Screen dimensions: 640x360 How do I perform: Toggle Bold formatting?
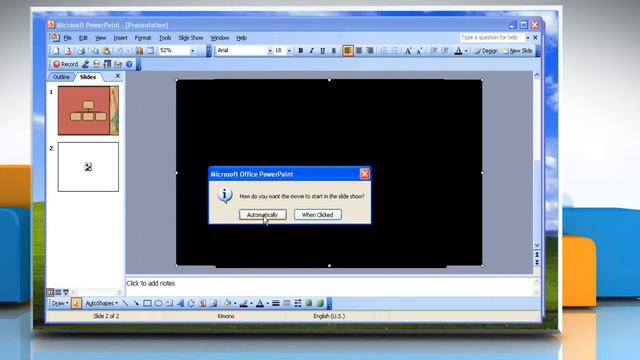(300, 51)
